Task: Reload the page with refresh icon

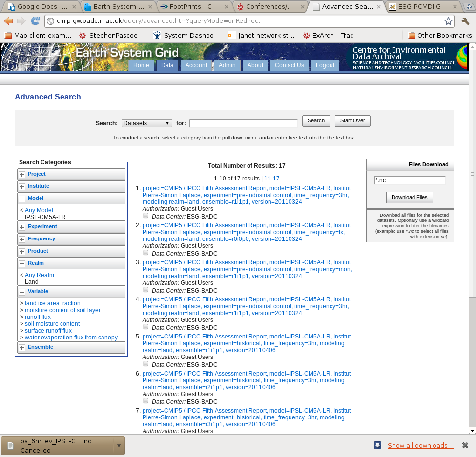Action: click(35, 21)
